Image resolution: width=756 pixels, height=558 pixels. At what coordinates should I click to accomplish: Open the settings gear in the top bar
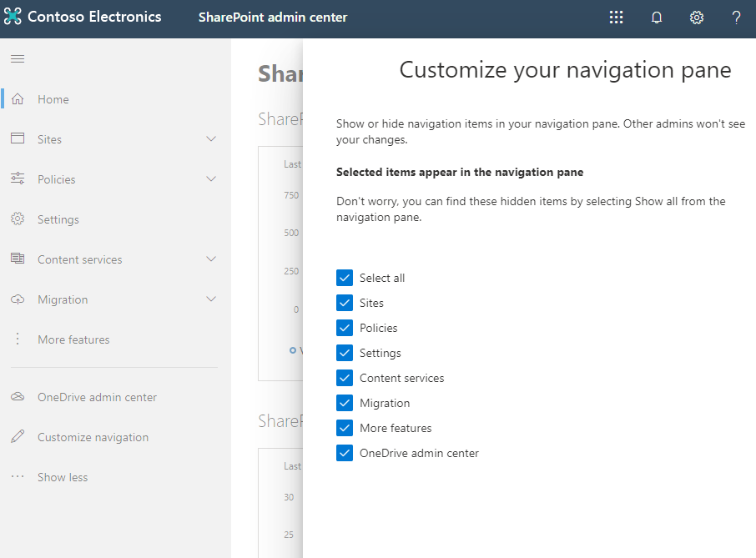pos(697,17)
